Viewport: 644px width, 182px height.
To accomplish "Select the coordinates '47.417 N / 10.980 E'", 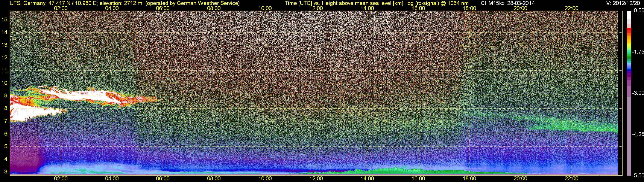I will coord(73,3).
